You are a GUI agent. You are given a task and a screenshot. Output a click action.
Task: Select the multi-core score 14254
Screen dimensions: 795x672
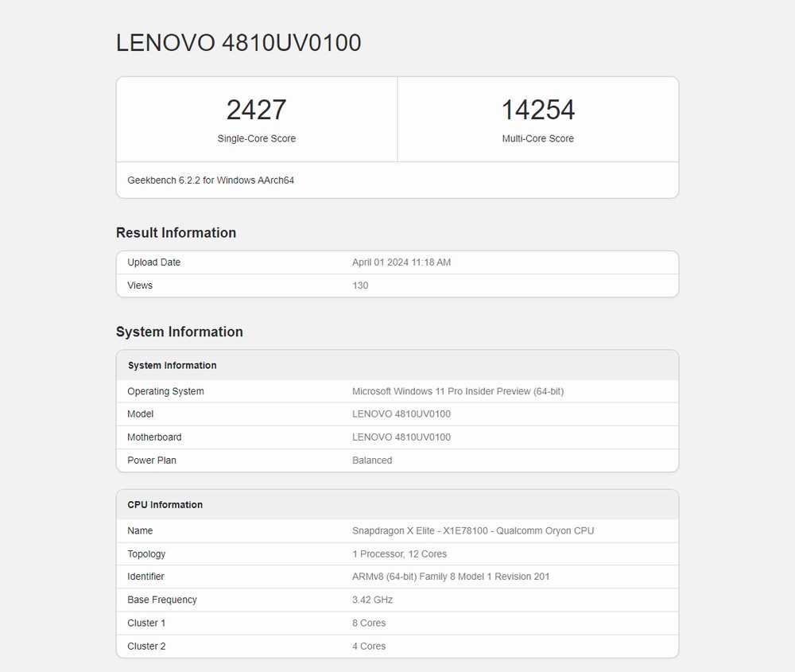(x=538, y=110)
